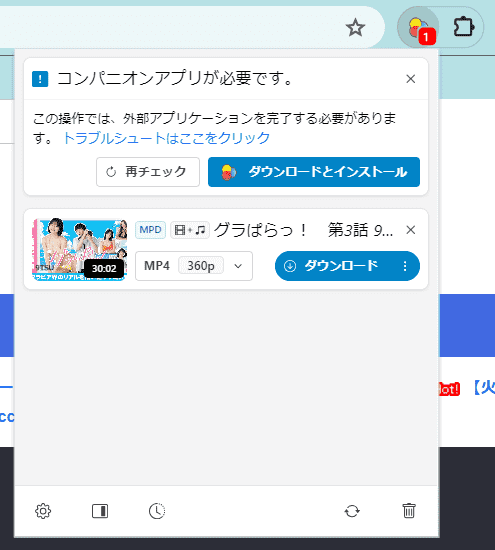This screenshot has height=550, width=495.
Task: Open トラブルシュートはここをクリック link
Action: 166,138
